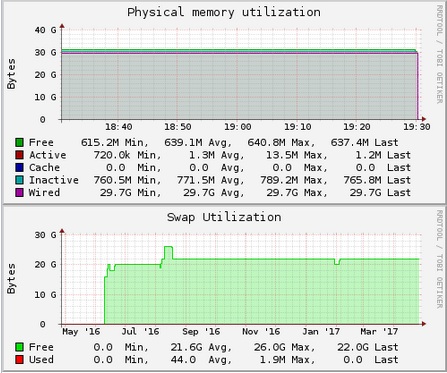Click the Swap Utilization title
The height and width of the screenshot is (373, 447).
tap(224, 217)
